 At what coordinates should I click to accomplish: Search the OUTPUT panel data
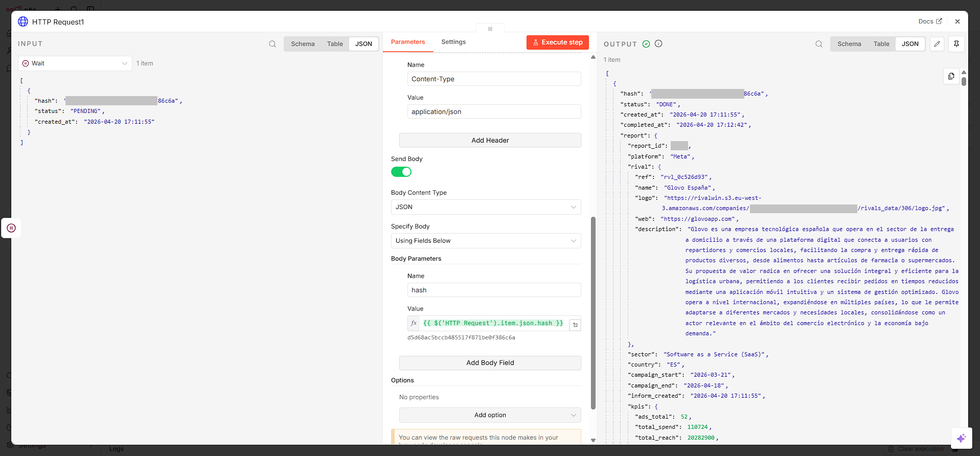click(x=819, y=44)
